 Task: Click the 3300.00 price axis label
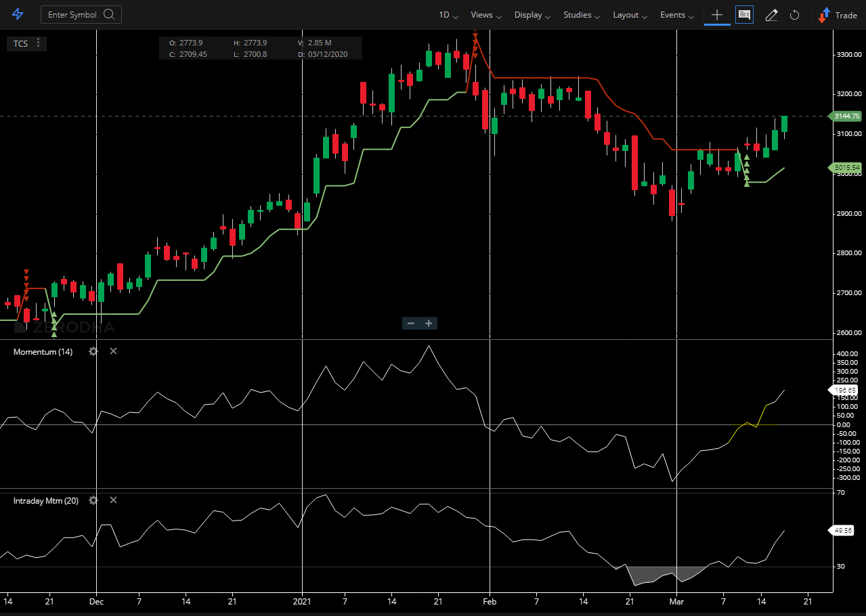[848, 54]
